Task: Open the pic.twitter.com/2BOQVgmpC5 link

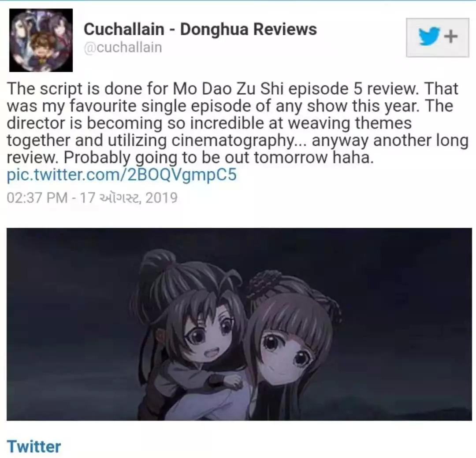Action: (122, 175)
